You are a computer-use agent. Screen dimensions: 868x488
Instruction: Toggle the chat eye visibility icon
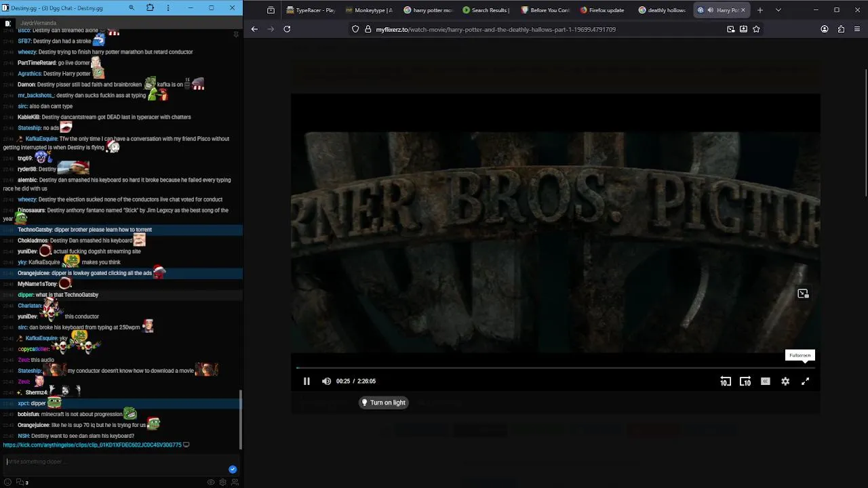coord(211,482)
